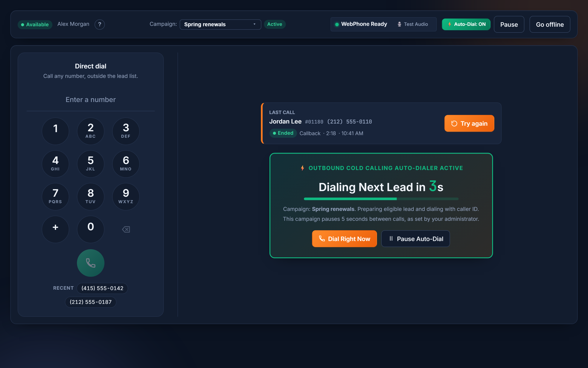Click Alex Morgan agent name
Viewport: 588px width, 368px height.
pos(73,24)
